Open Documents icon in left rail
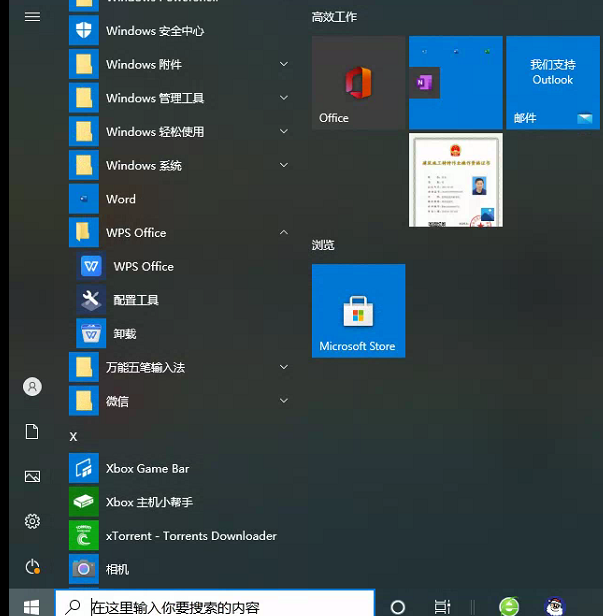 tap(32, 431)
